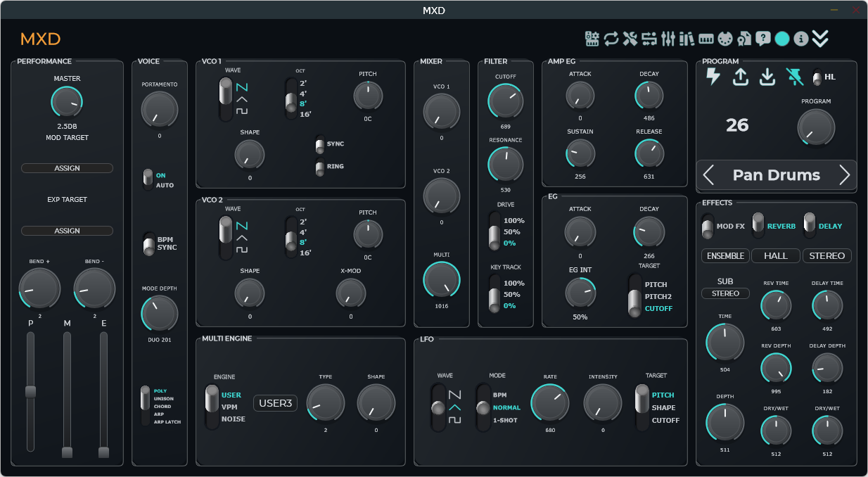This screenshot has width=868, height=477.
Task: Open the HALL reverb type selector
Action: point(777,256)
